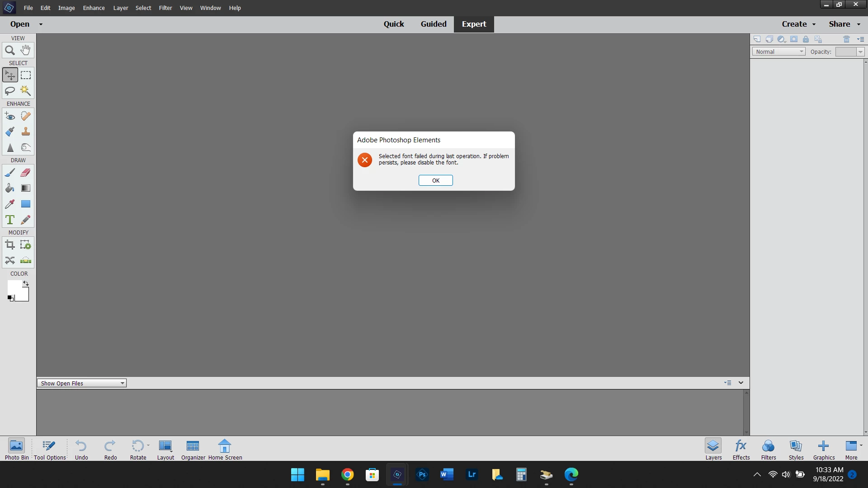Select the Clone Stamp tool
This screenshot has height=488, width=868.
click(x=26, y=132)
